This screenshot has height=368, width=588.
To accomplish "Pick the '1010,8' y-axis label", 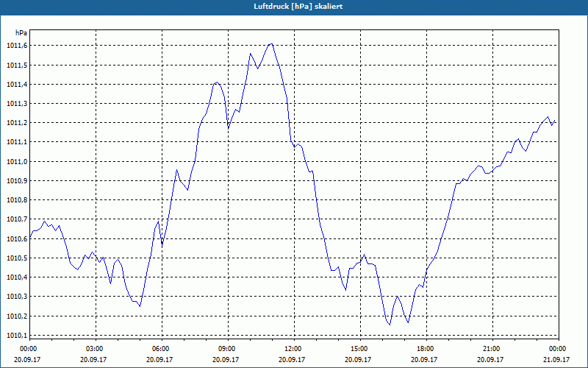I will [17, 199].
